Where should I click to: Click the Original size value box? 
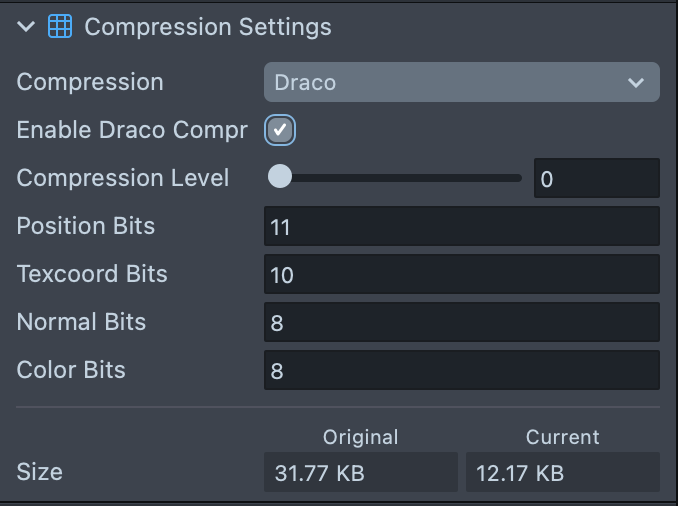(360, 472)
